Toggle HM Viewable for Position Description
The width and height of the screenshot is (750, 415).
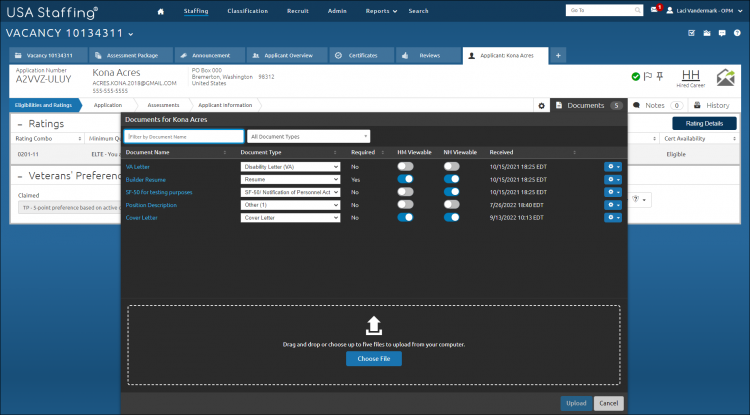[405, 205]
